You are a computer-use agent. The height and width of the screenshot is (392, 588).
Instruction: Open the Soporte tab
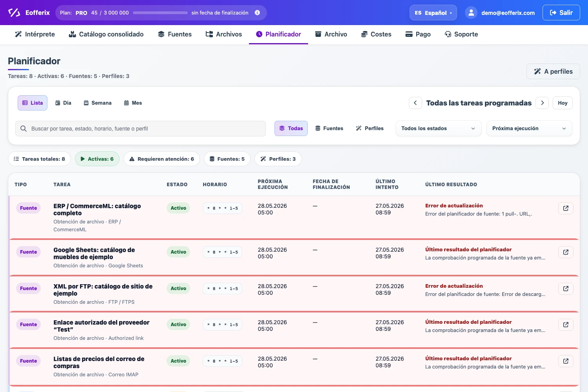click(461, 34)
